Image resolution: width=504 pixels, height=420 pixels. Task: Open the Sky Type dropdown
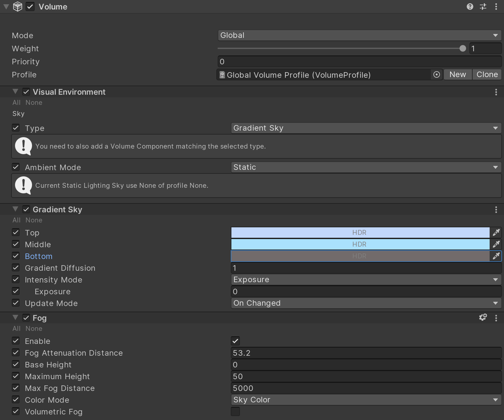click(x=366, y=128)
